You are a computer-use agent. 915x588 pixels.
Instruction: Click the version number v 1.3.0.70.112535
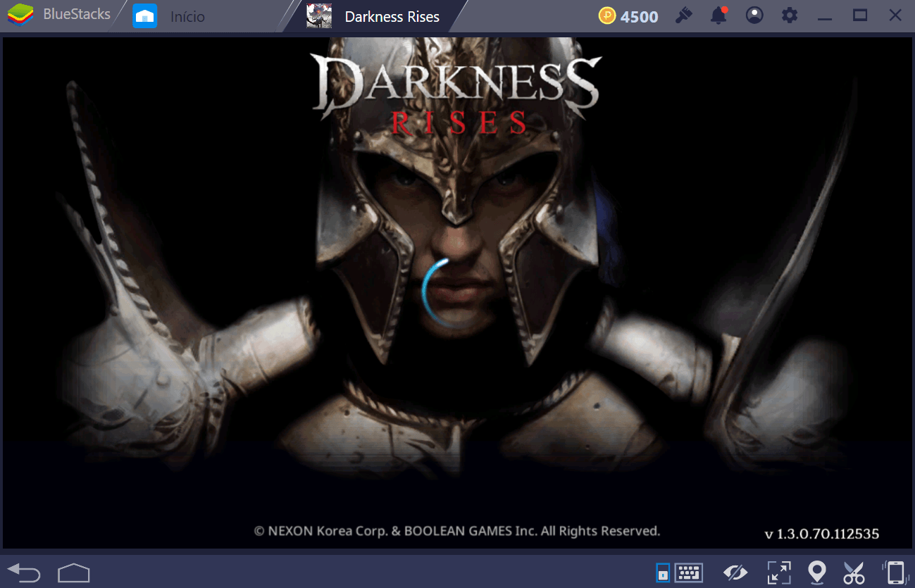[821, 534]
